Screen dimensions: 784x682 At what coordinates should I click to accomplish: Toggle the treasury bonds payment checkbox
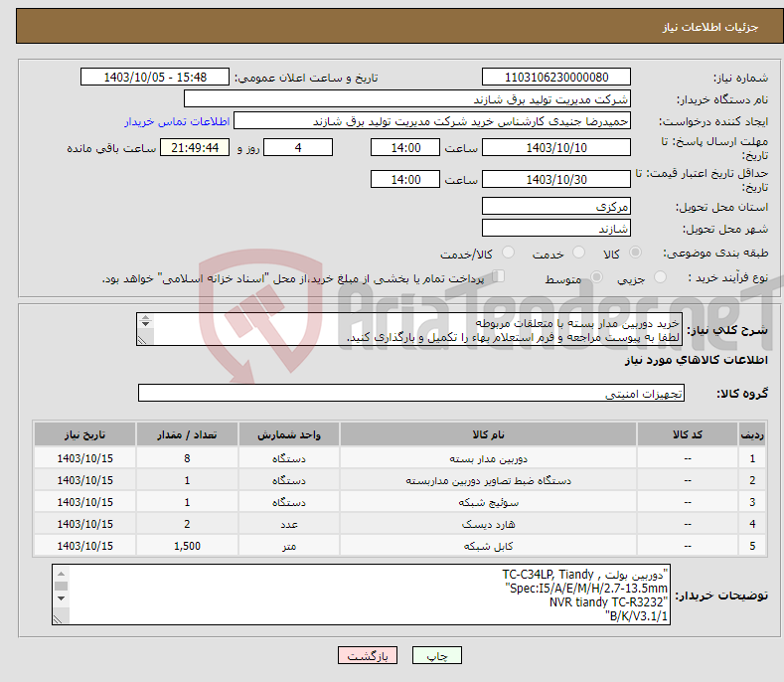click(498, 276)
